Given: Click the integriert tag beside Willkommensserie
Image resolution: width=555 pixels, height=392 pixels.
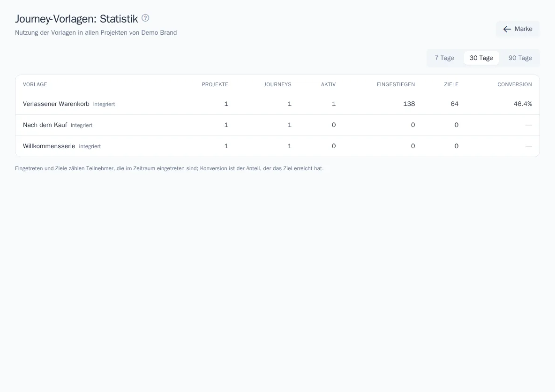Looking at the screenshot, I should [90, 146].
